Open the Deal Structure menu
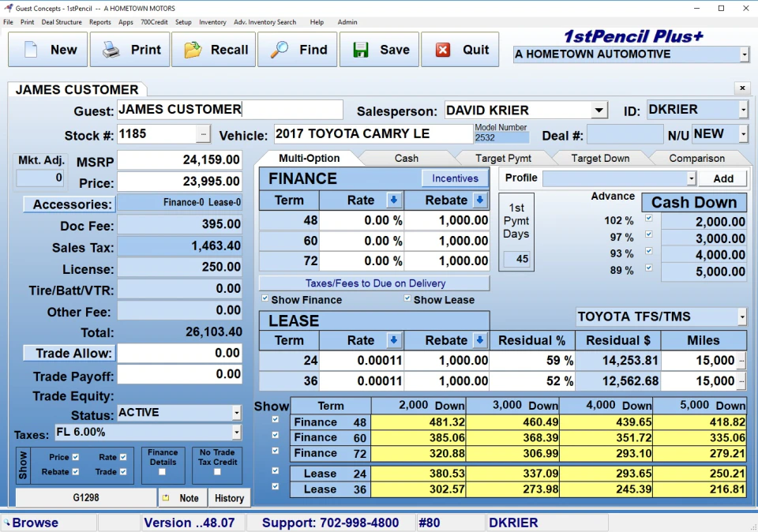Viewport: 758px width, 532px height. point(62,22)
